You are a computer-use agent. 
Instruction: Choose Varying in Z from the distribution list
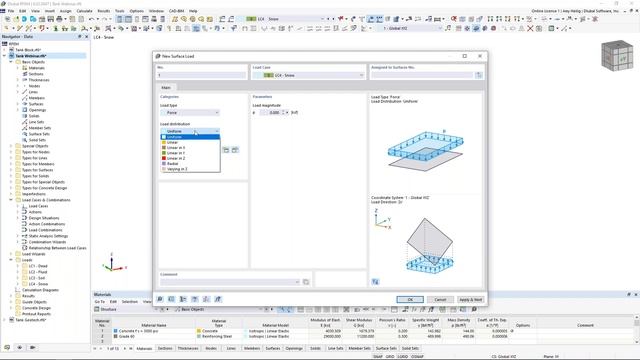(x=191, y=169)
